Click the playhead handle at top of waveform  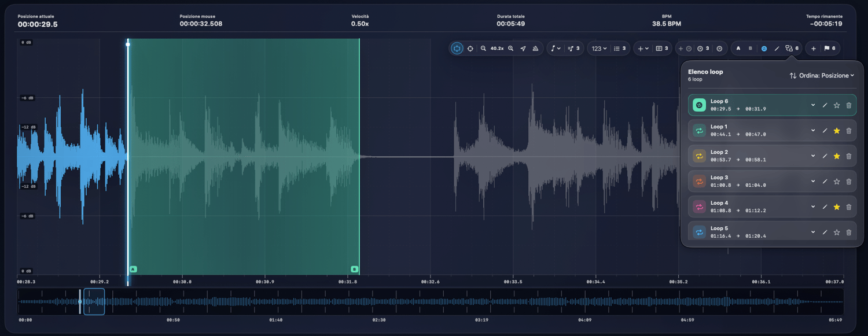coord(128,44)
